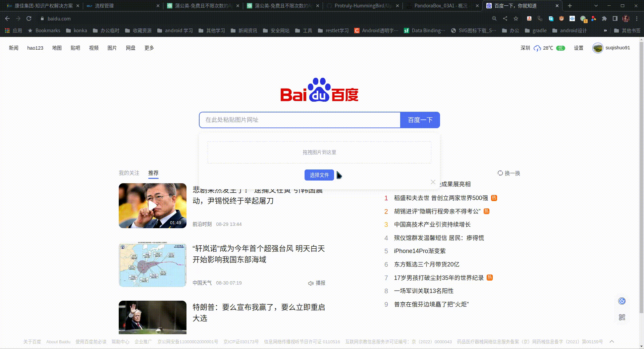Open the 关于百度 footer link
This screenshot has height=349, width=644.
click(32, 342)
